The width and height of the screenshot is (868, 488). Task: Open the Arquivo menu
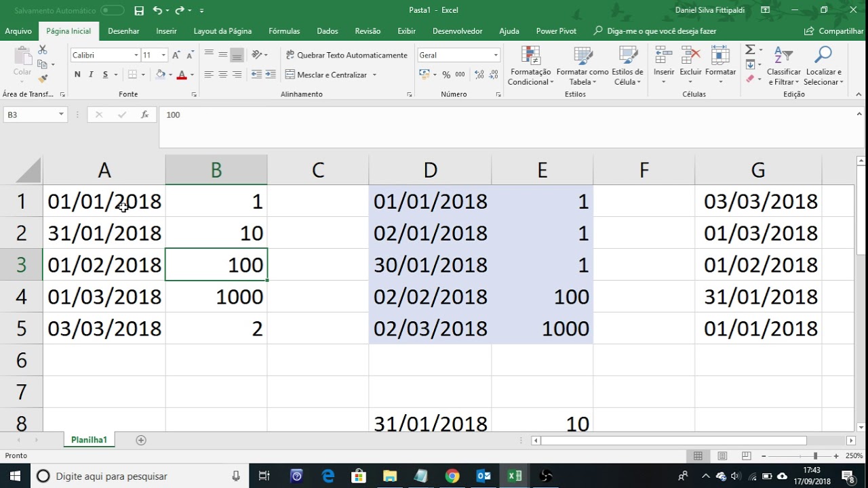click(18, 31)
